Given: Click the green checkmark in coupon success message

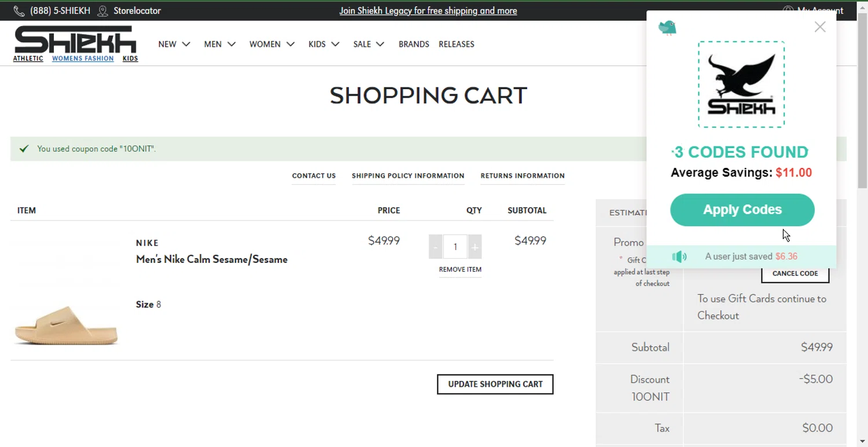Looking at the screenshot, I should pyautogui.click(x=24, y=149).
